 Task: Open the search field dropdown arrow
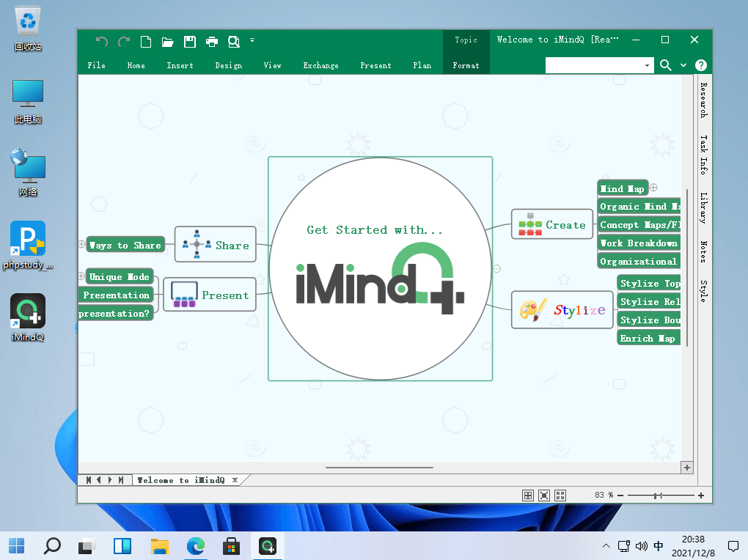pyautogui.click(x=647, y=65)
